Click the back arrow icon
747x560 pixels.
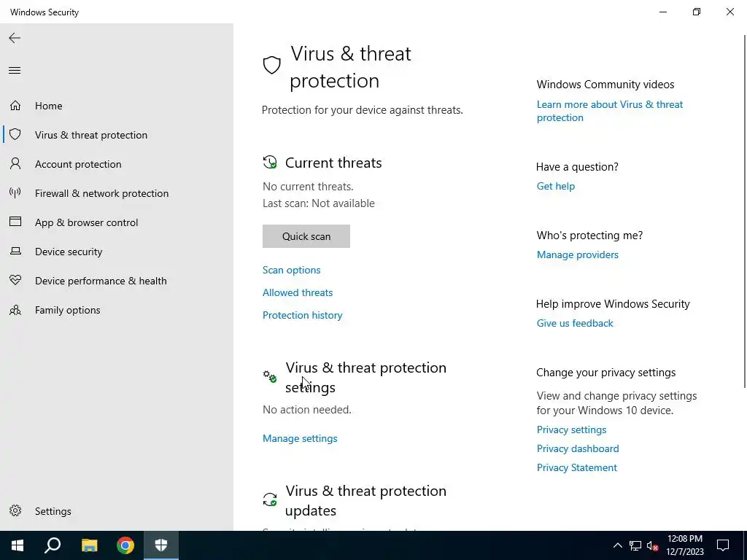[x=15, y=38]
